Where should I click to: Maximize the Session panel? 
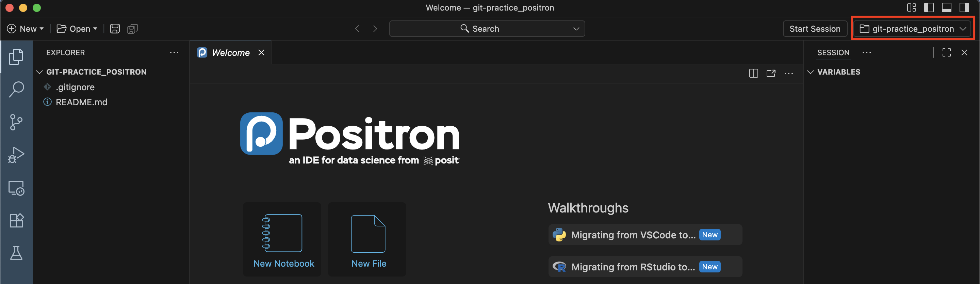coord(947,52)
